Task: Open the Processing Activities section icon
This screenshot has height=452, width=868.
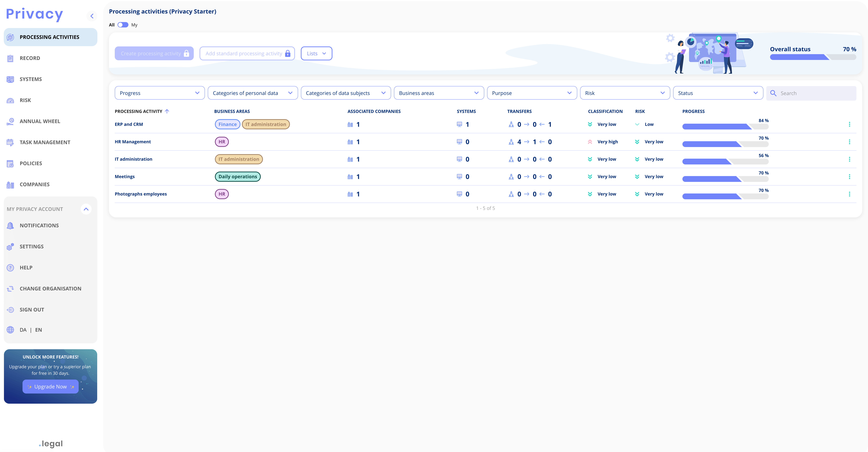Action: pyautogui.click(x=10, y=37)
